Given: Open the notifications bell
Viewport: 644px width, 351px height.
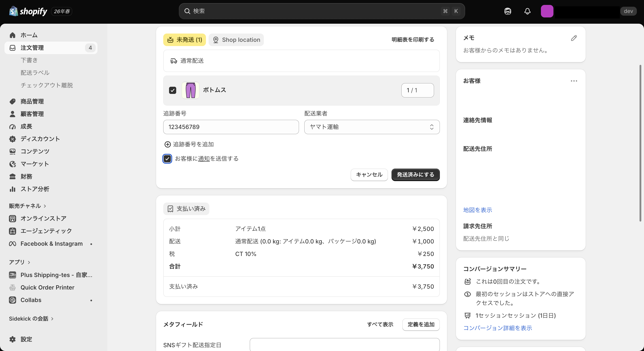Looking at the screenshot, I should coord(527,11).
